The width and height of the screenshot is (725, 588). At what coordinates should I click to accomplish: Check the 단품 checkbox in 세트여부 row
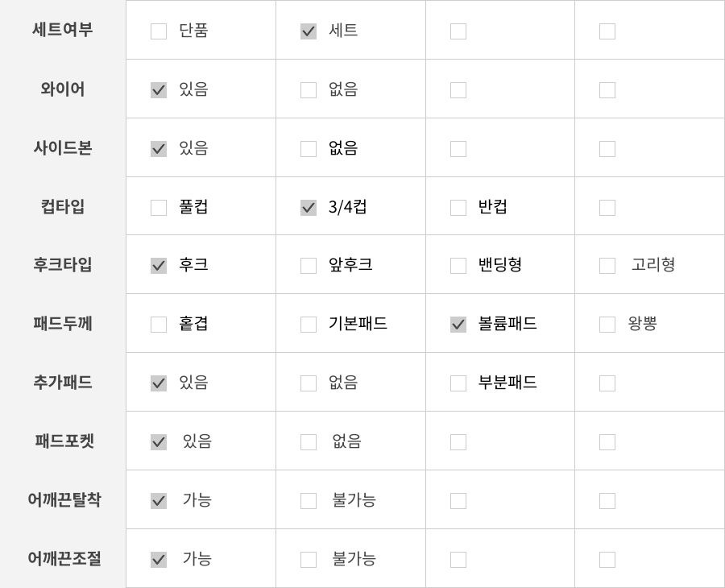click(159, 31)
